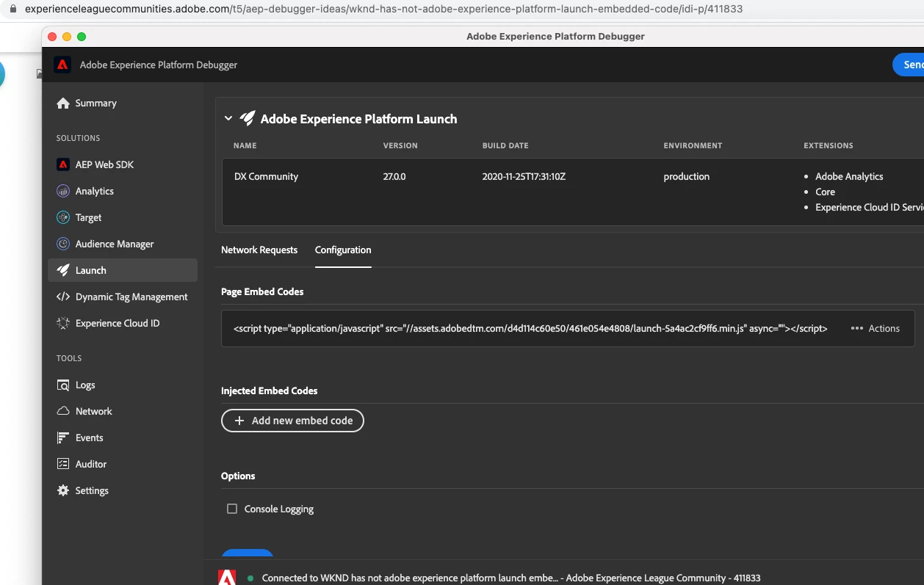This screenshot has height=585, width=924.
Task: Click the page embed code script text
Action: (530, 329)
